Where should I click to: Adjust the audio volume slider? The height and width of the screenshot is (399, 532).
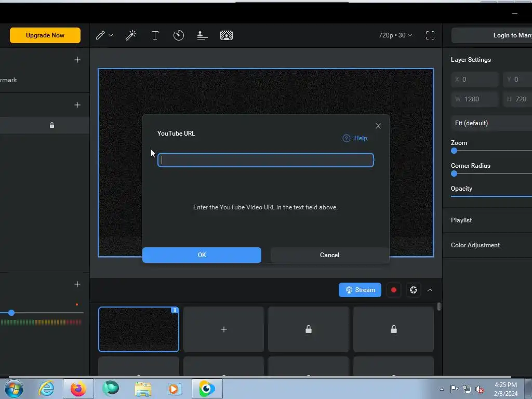(x=11, y=312)
